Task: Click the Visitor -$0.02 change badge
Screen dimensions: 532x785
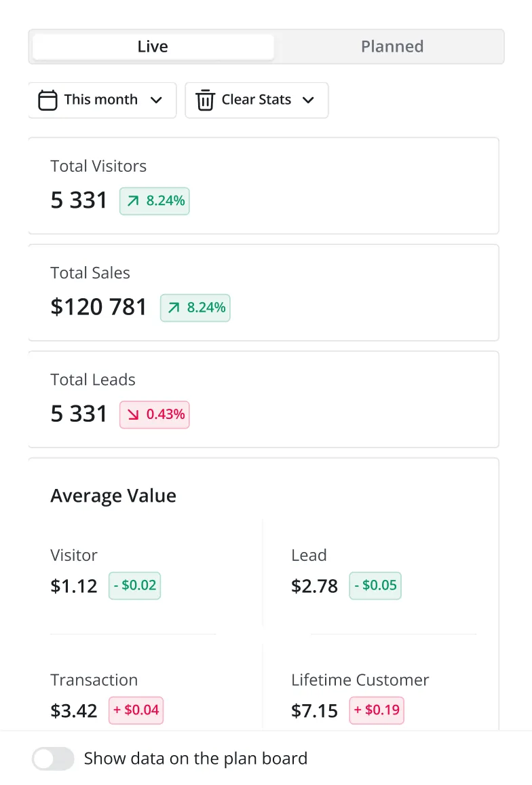Action: (x=134, y=585)
